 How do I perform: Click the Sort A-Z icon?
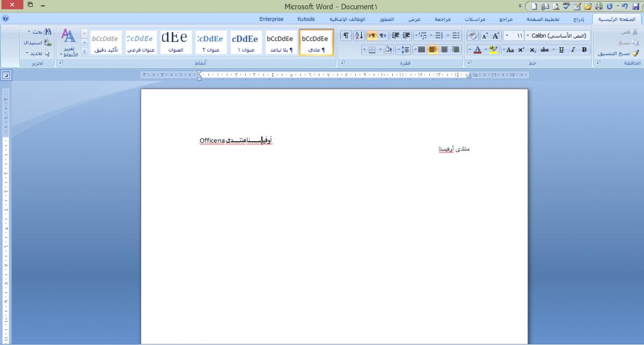click(x=359, y=36)
